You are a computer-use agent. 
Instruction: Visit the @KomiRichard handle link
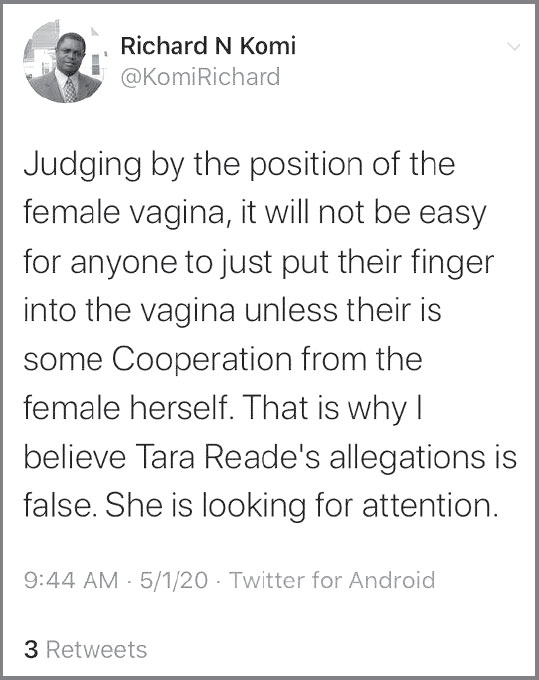(200, 77)
